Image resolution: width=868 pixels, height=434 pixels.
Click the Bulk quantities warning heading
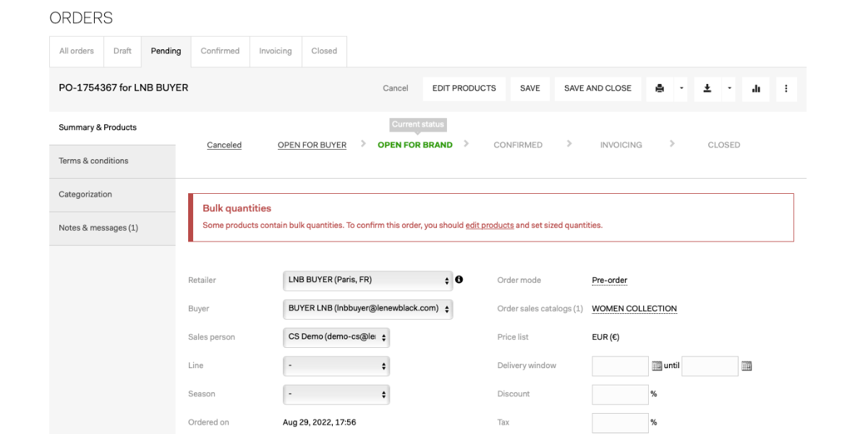point(237,208)
